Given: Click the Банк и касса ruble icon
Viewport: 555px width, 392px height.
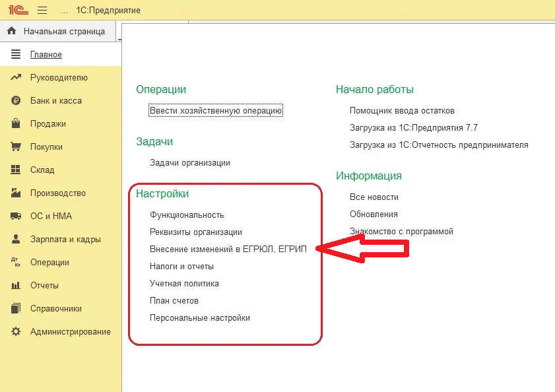Looking at the screenshot, I should 16,101.
